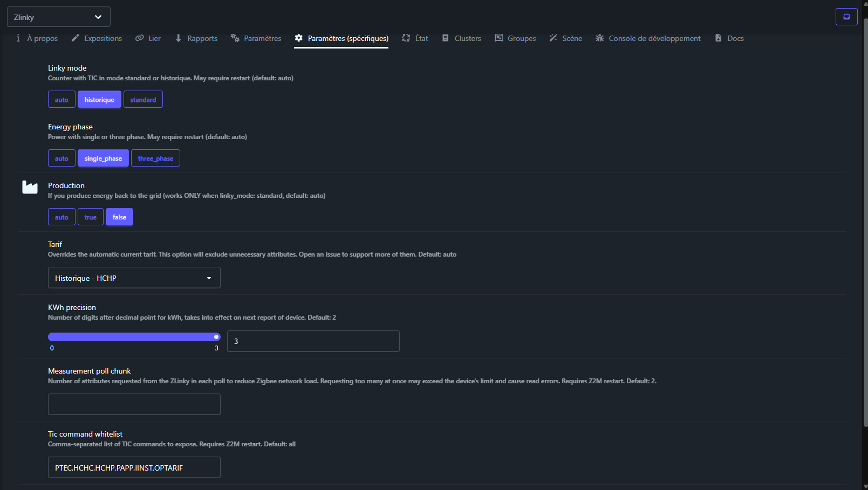
Task: Expand the Tarif Historique - HCHP dropdown
Action: tap(134, 278)
